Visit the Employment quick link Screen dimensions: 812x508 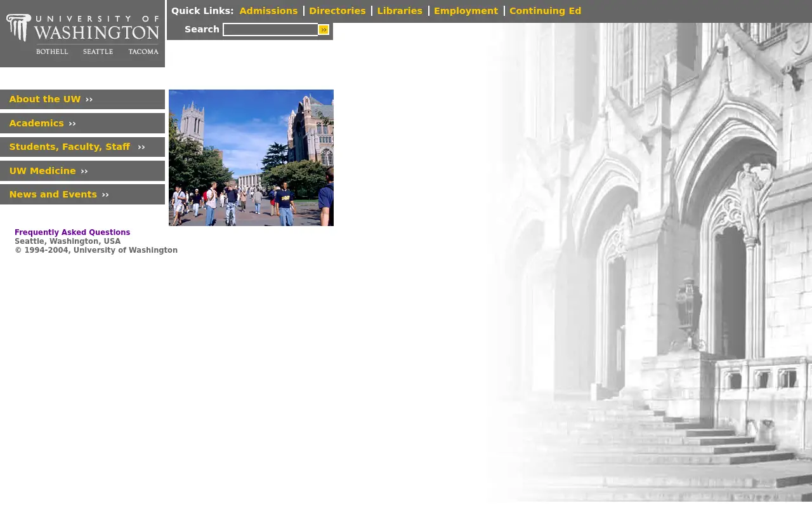[x=466, y=11]
